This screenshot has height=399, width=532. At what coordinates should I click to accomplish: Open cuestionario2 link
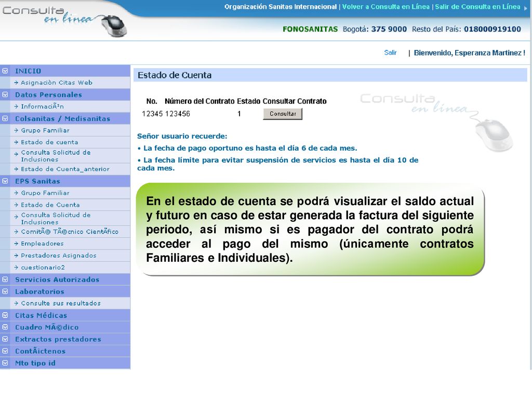(x=43, y=268)
